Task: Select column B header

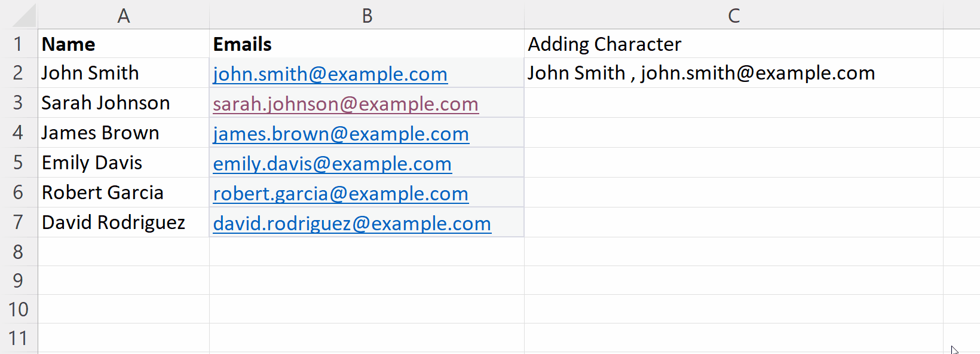Action: coord(367,16)
